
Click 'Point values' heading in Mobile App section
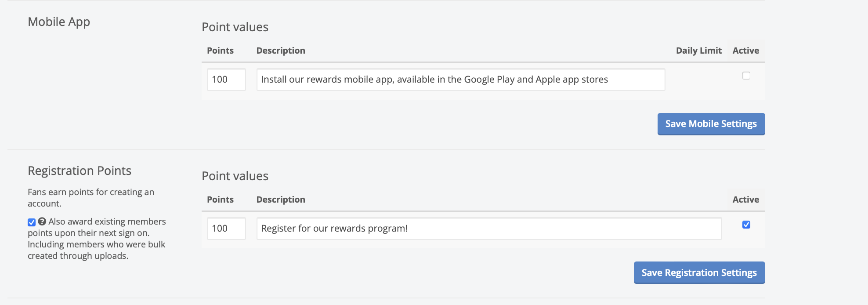pyautogui.click(x=235, y=27)
